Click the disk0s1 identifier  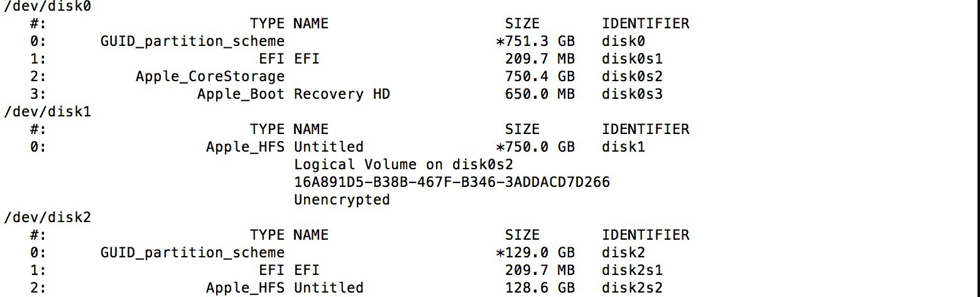point(633,59)
